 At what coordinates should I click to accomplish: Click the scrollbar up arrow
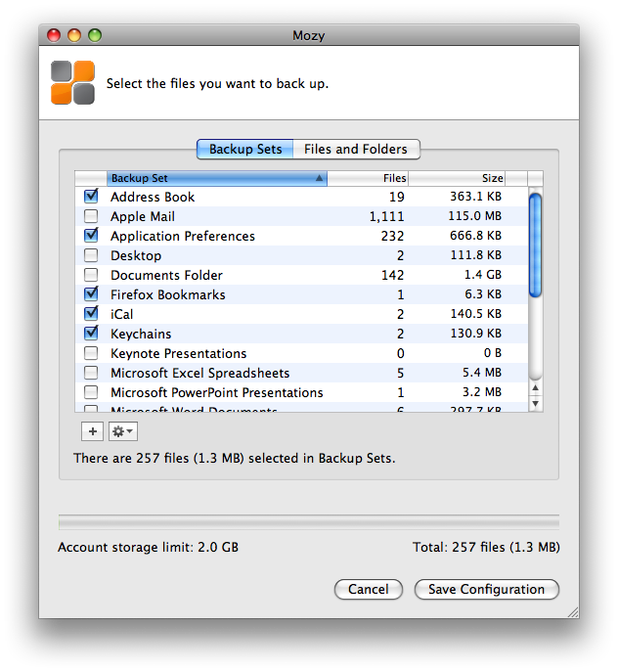(535, 388)
